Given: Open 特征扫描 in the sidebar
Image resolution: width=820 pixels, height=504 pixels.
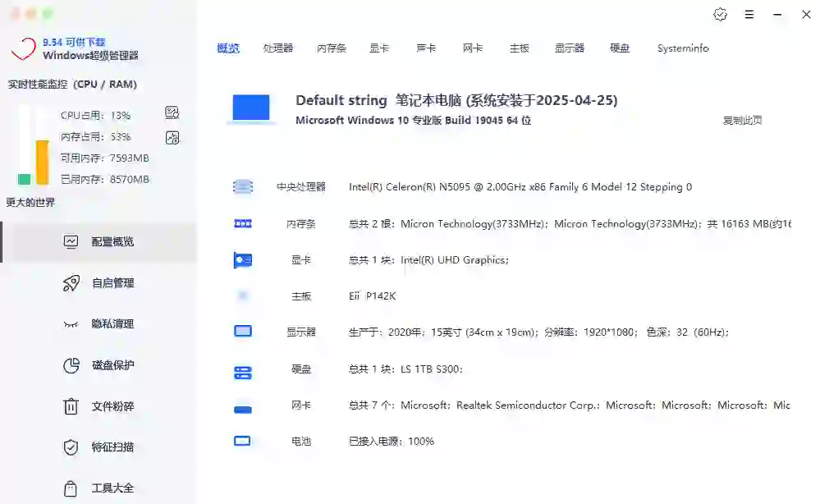Looking at the screenshot, I should coord(100,447).
